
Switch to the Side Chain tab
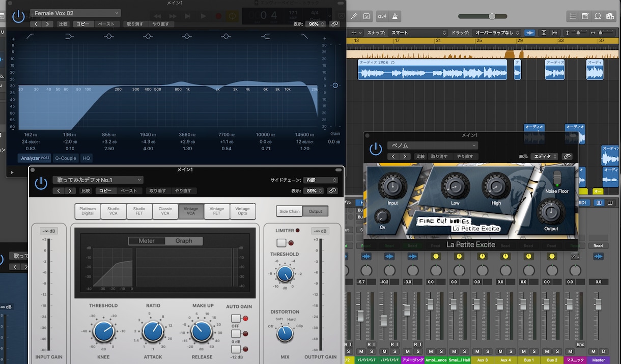[x=290, y=211]
